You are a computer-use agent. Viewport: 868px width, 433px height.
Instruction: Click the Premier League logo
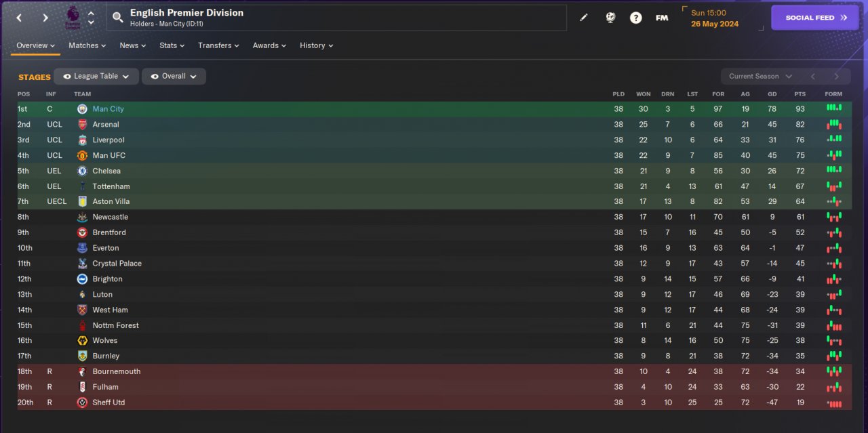click(72, 18)
